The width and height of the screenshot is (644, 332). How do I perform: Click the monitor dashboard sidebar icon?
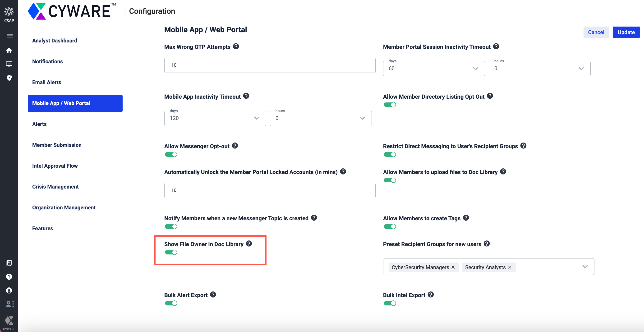(9, 64)
